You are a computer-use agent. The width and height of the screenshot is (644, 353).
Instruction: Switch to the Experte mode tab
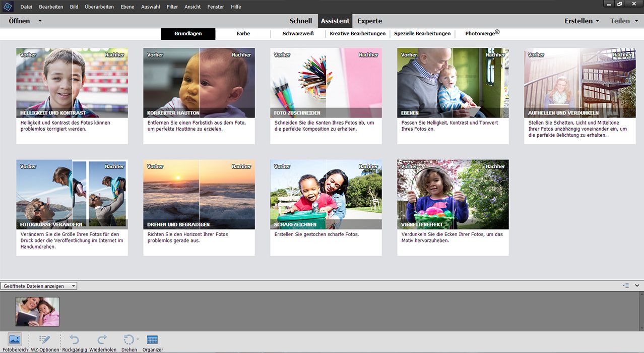[370, 21]
